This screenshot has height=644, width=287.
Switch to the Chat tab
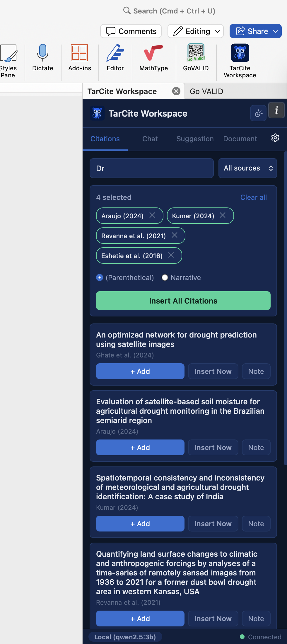point(150,139)
